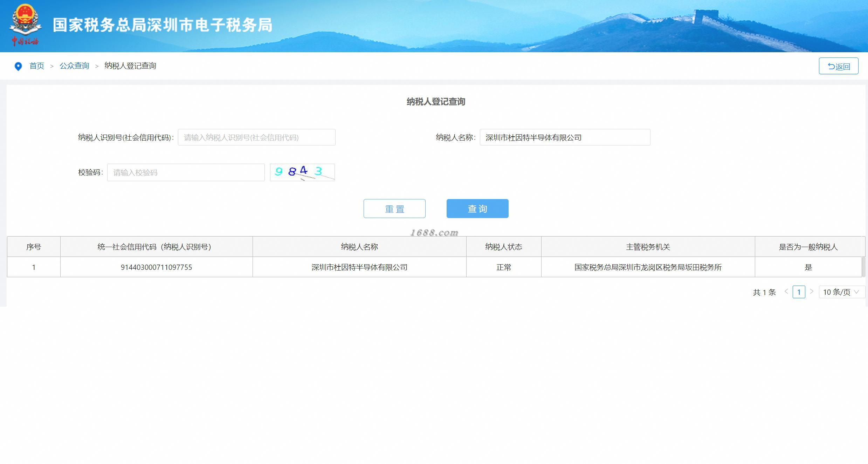Click the captcha image to refresh
The image size is (868, 464).
[x=302, y=172]
